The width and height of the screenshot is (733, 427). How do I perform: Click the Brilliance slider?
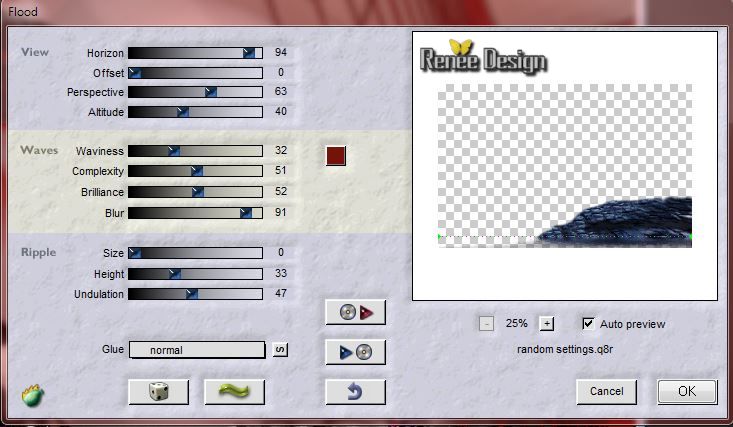(x=195, y=191)
